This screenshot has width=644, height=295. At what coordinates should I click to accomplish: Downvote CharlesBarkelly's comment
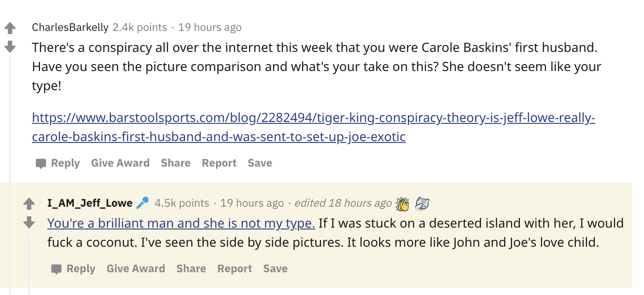click(x=10, y=46)
